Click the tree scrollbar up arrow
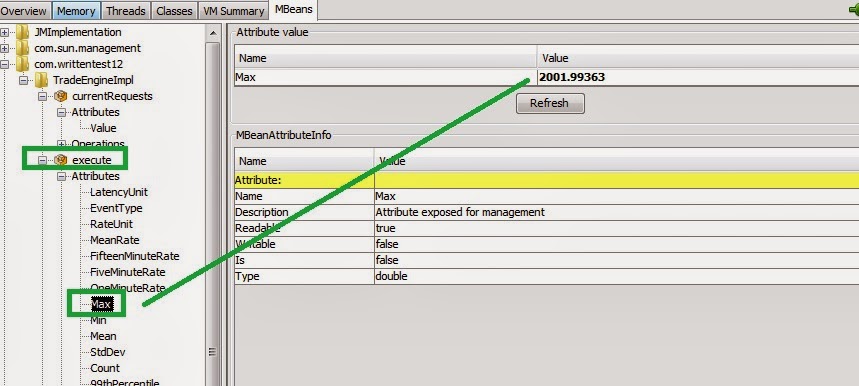The width and height of the screenshot is (859, 386). click(x=213, y=33)
